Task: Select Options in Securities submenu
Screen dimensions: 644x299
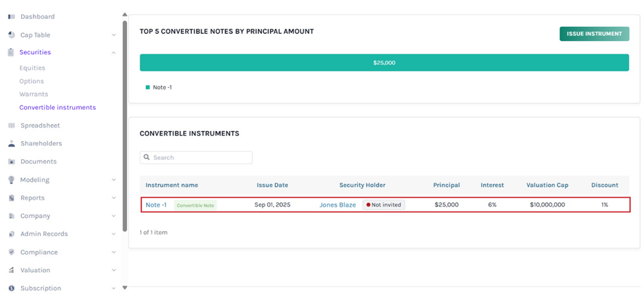Action: [x=32, y=81]
